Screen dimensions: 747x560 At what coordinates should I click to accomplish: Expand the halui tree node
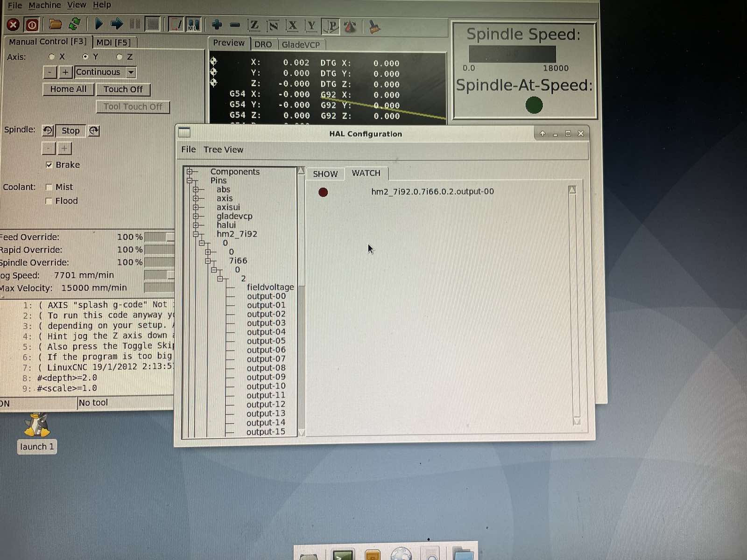click(x=196, y=225)
